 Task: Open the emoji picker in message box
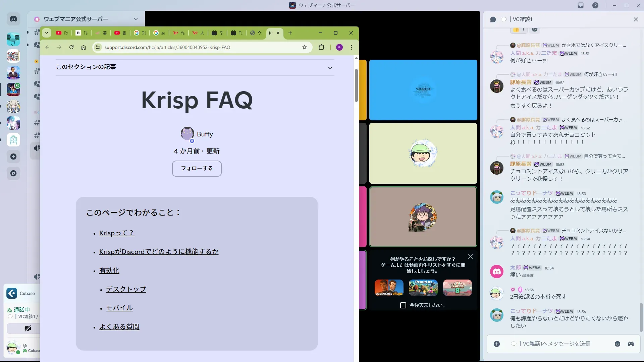618,344
